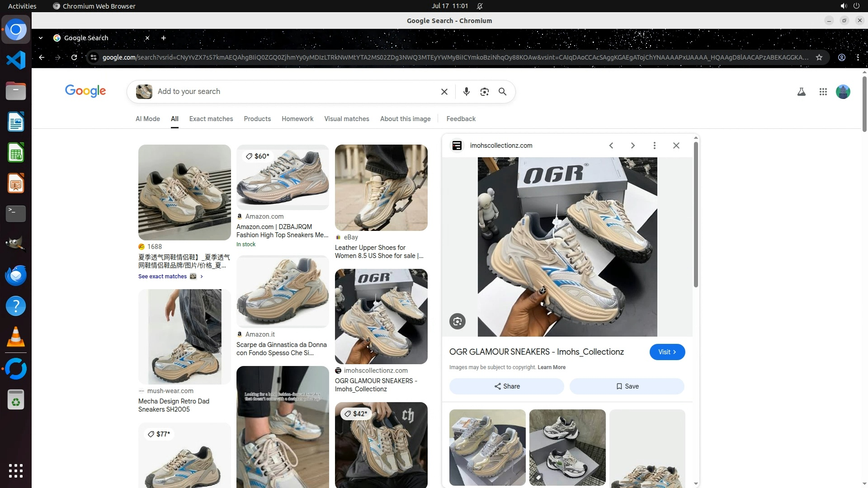
Task: Open Google Lens image search icon
Action: pos(484,92)
